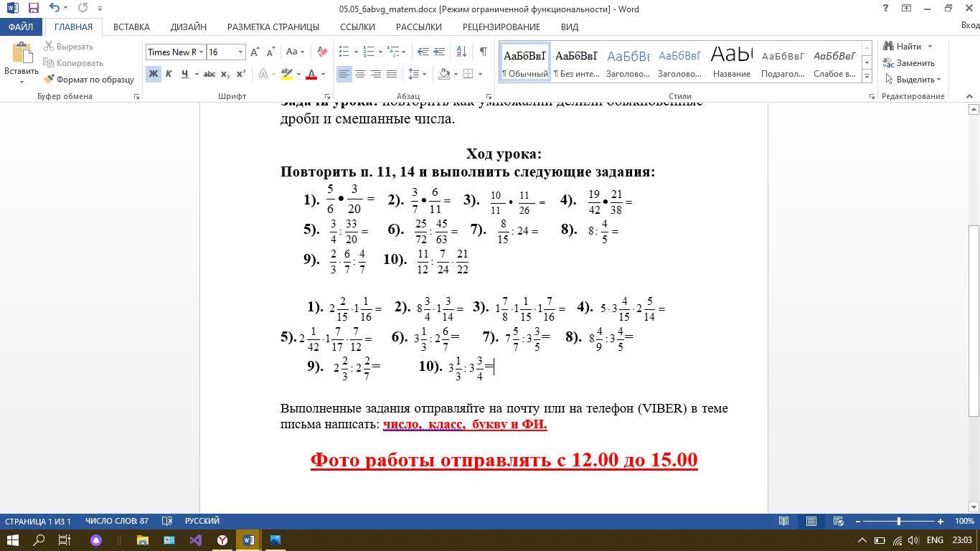This screenshot has height=551, width=980.
Task: Click the 100% zoom level indicator
Action: point(964,521)
